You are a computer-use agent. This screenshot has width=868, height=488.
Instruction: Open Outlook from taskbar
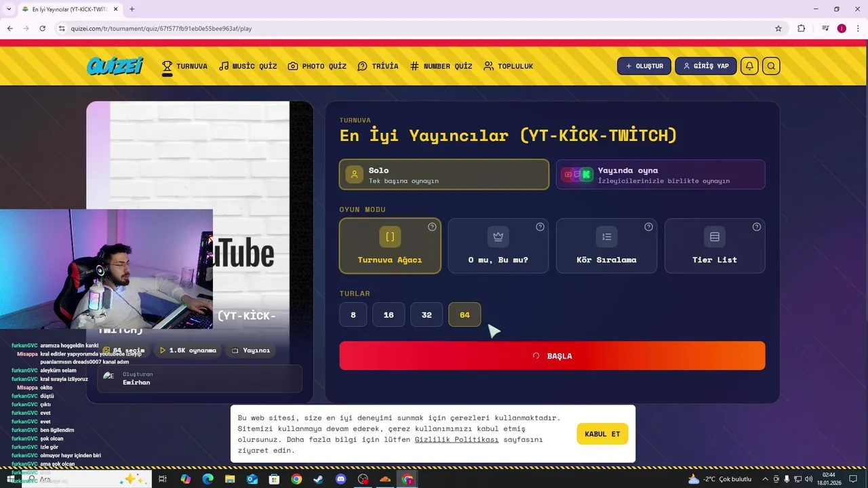tap(252, 479)
